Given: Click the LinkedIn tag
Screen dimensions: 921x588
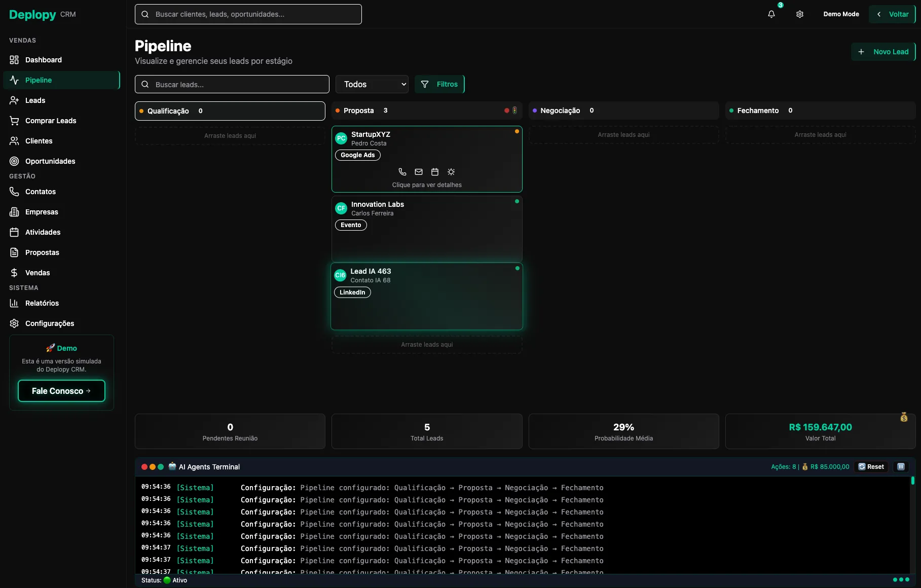Looking at the screenshot, I should (x=352, y=292).
